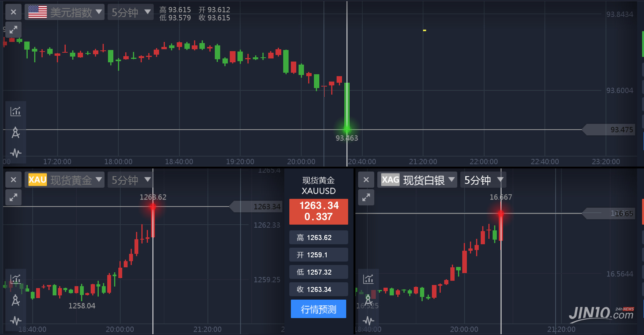Open 美元指数 symbol dropdown

point(65,12)
